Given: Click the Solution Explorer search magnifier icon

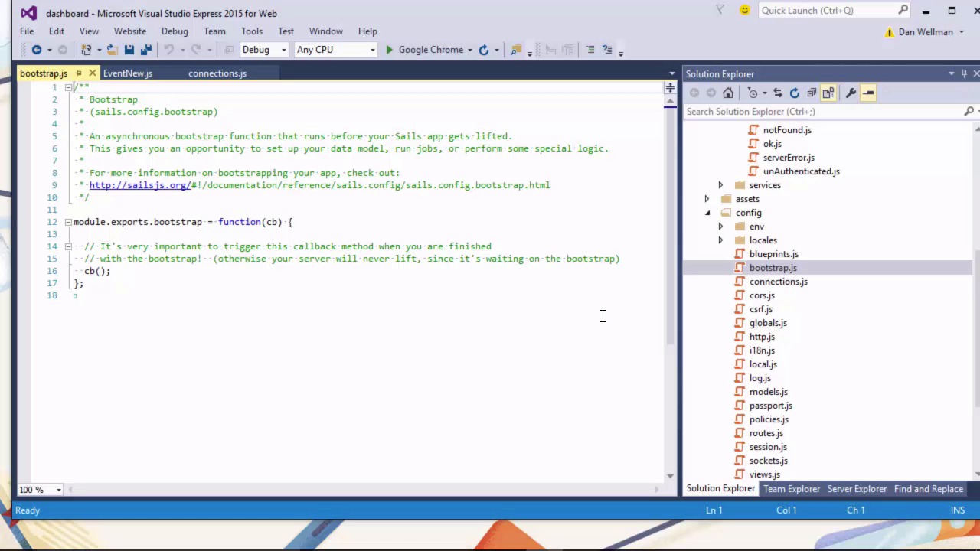Looking at the screenshot, I should (x=969, y=112).
